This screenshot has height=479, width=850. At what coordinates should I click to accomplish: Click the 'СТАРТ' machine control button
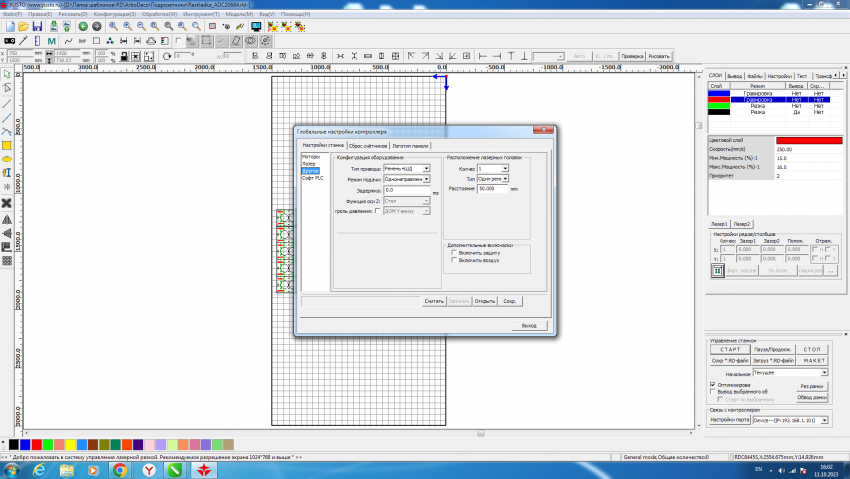click(731, 349)
